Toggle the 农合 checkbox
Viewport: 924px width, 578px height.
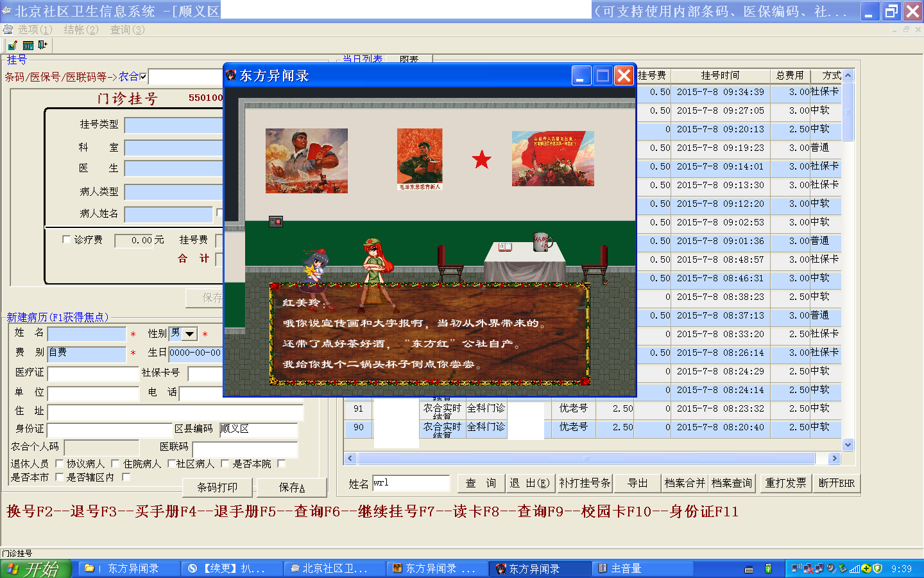(143, 76)
